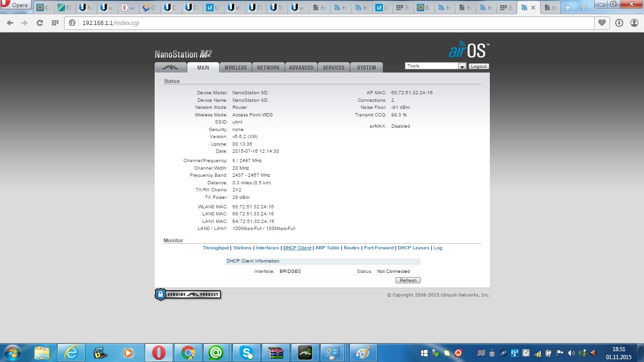Click the Transmit CCQ value 99.3 %

tap(399, 115)
